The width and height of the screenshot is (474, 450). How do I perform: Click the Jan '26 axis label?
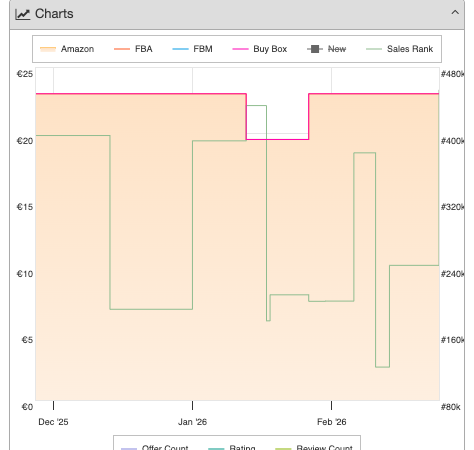[192, 422]
